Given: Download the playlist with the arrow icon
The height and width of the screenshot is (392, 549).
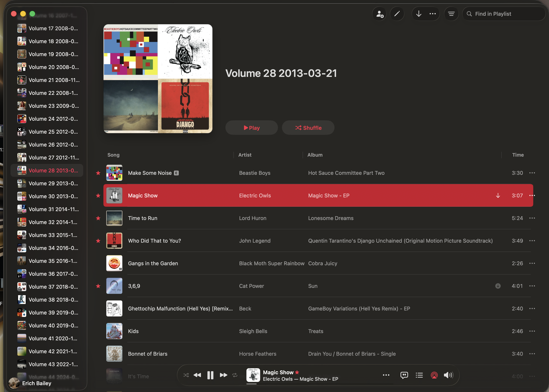Looking at the screenshot, I should 419,14.
